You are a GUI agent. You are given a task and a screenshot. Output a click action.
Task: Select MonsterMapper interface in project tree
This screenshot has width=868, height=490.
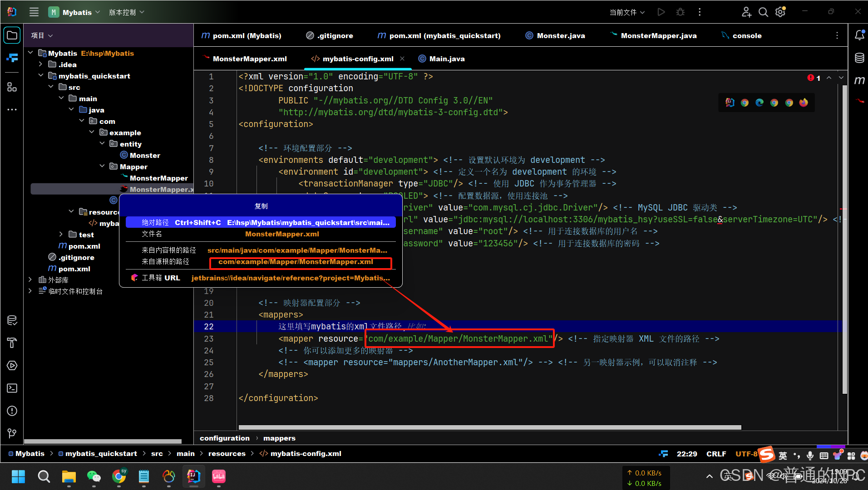[x=154, y=178]
